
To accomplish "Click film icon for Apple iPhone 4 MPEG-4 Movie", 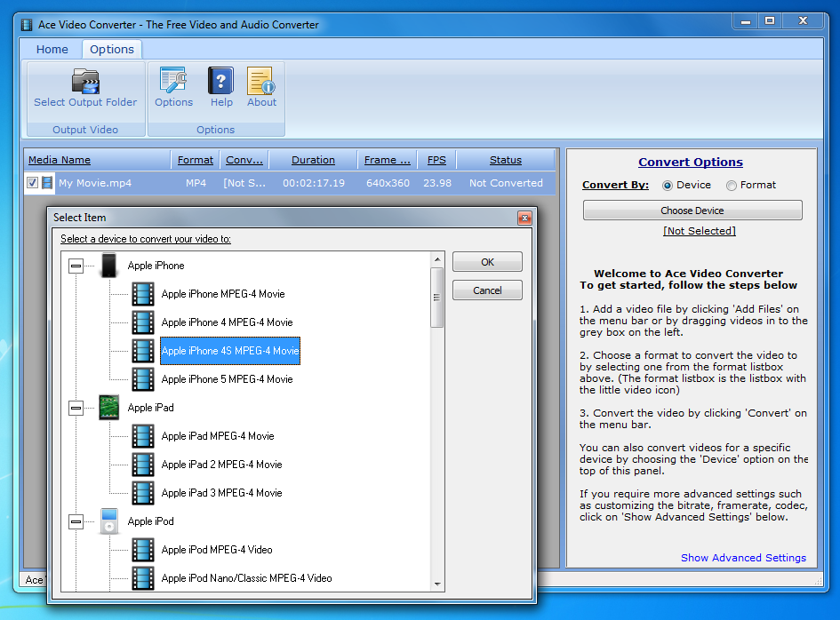I will pos(143,322).
